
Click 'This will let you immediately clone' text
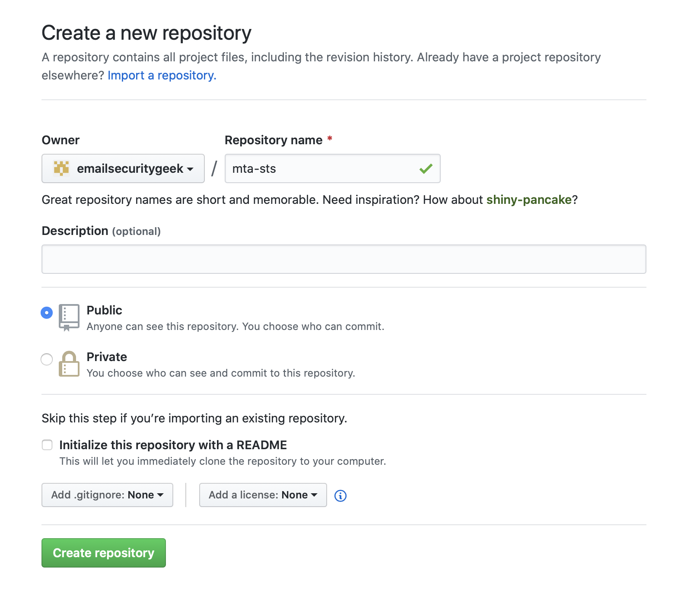[223, 461]
